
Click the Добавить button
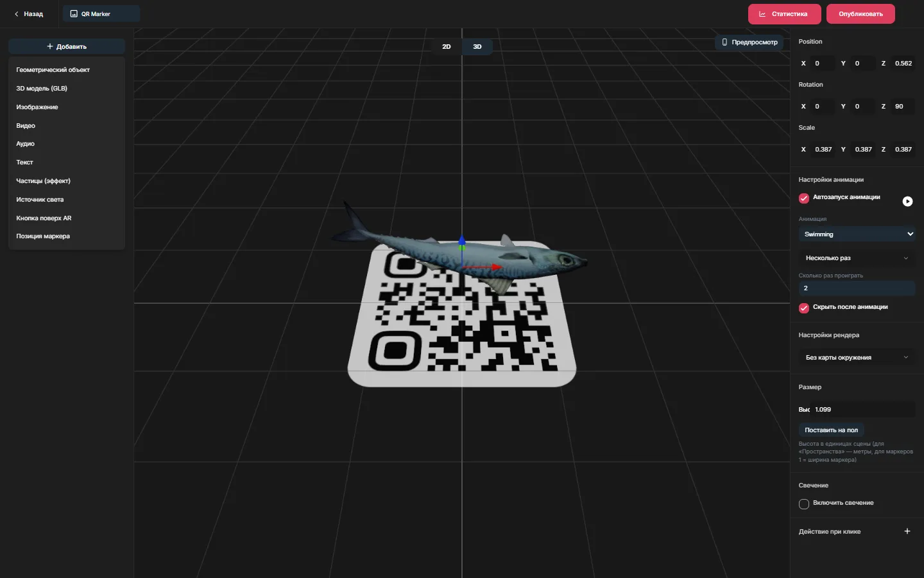click(67, 47)
